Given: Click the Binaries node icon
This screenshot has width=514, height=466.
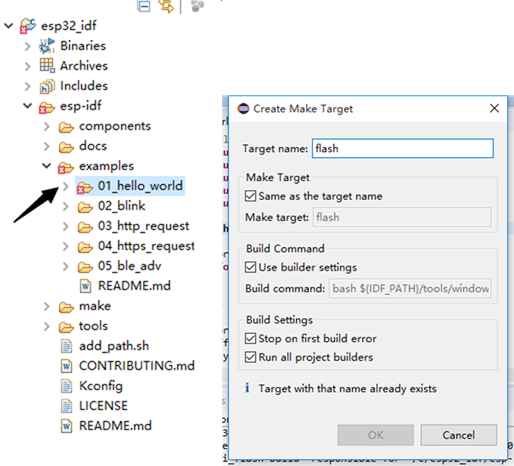Looking at the screenshot, I should click(47, 46).
